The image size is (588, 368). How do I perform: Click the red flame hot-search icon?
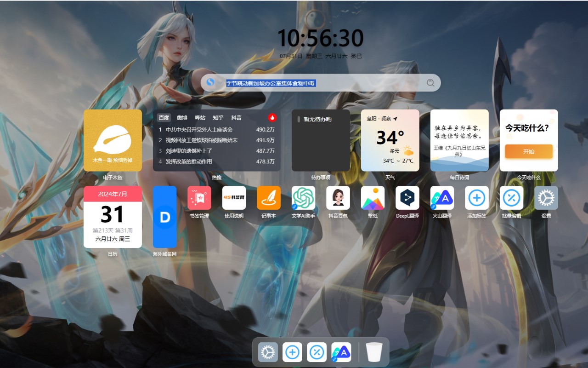[272, 117]
